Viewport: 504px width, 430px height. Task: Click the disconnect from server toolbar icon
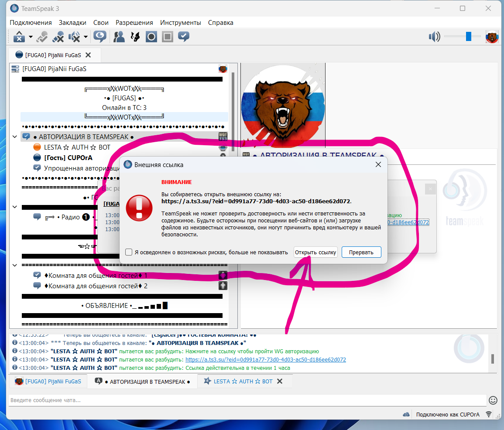point(19,37)
